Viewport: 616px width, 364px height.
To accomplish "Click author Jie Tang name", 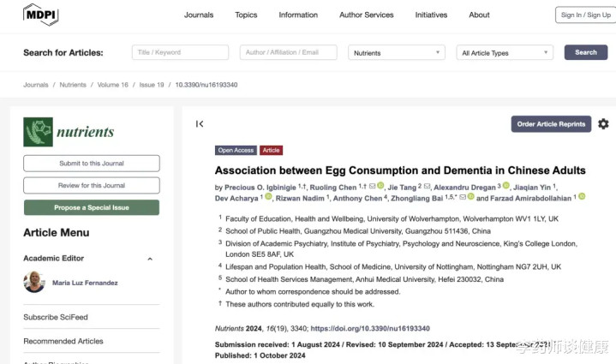I will (402, 188).
